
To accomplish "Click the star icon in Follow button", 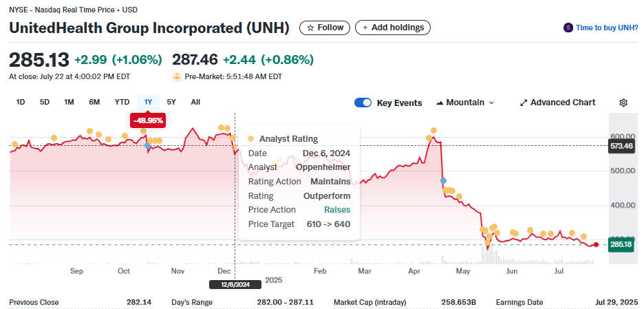I will point(310,28).
